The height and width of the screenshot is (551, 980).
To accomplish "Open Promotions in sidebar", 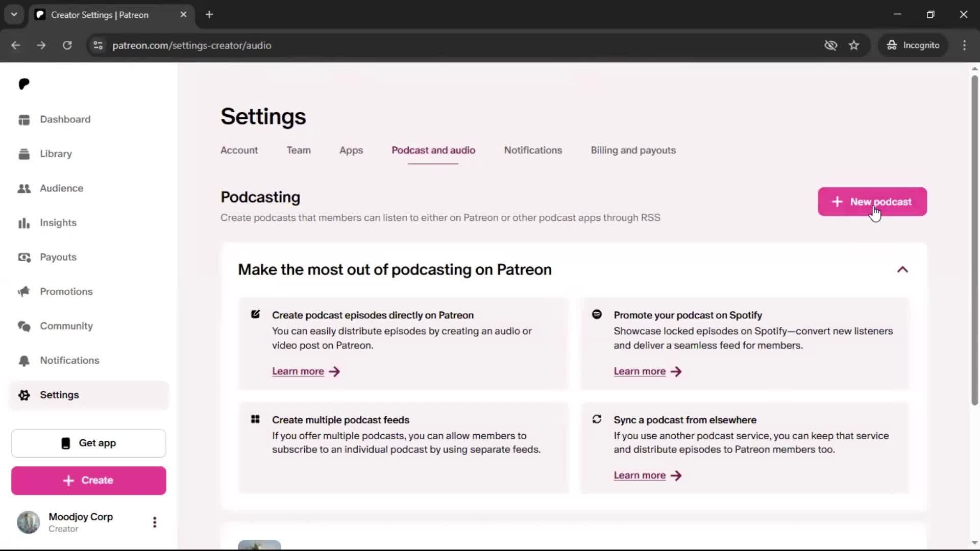I will pyautogui.click(x=66, y=292).
